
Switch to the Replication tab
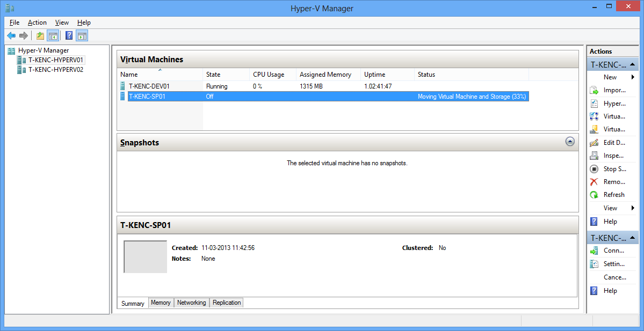coord(226,302)
